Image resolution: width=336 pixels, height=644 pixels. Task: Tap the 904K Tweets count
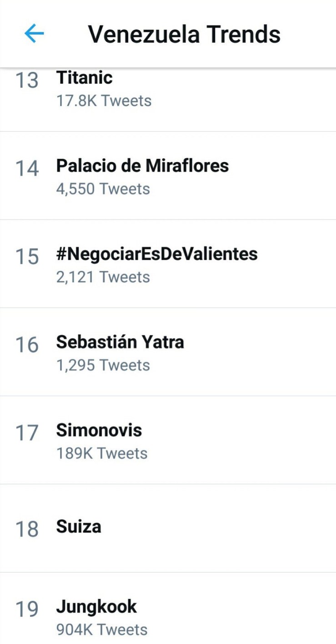click(102, 630)
